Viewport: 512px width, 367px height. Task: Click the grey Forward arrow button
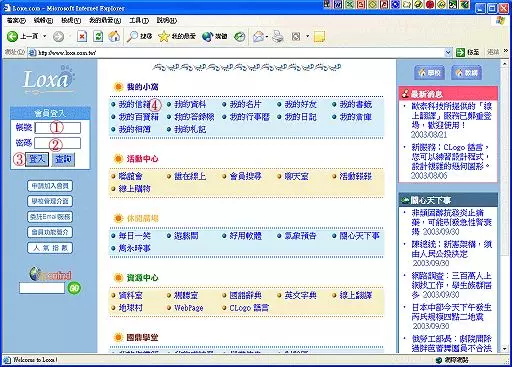(x=58, y=36)
